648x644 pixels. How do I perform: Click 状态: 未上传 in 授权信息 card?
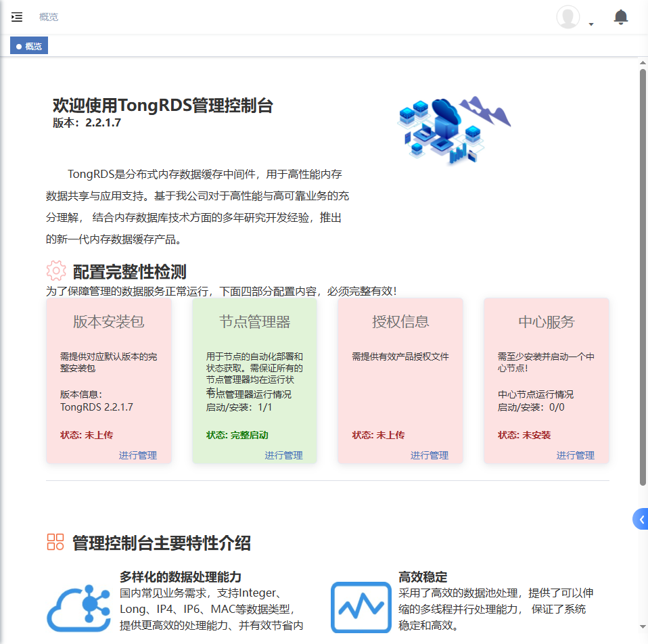tap(379, 435)
